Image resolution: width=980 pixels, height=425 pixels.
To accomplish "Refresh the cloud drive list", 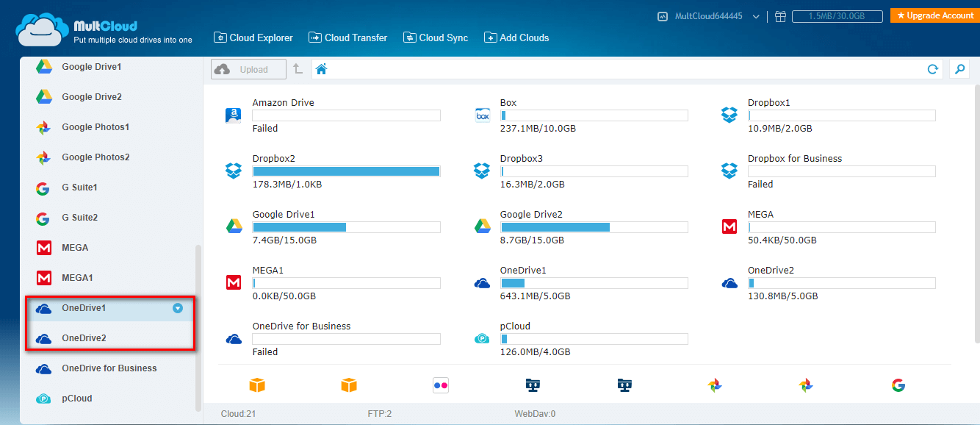I will [x=932, y=69].
